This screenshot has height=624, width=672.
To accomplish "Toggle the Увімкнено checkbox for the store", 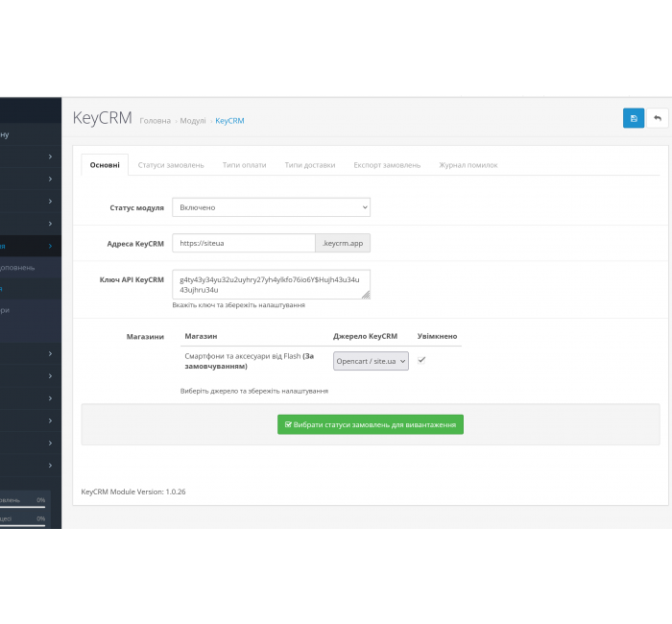I will [x=421, y=360].
